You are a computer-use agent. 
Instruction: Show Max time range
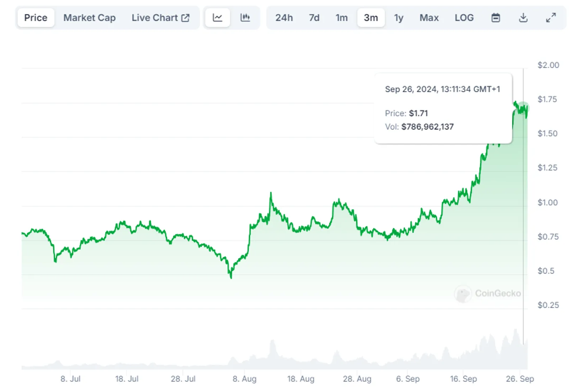pyautogui.click(x=429, y=17)
